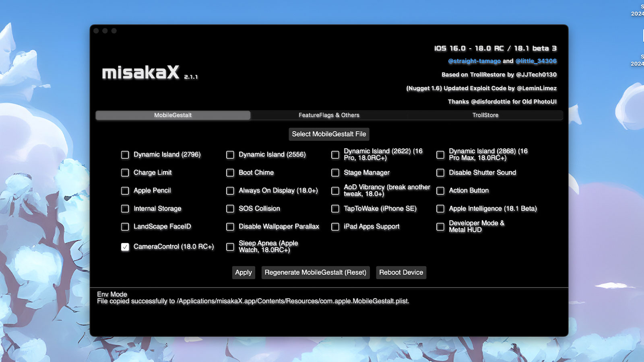Click the Nugget 1.6 Updated Exploit Code line
This screenshot has width=644, height=362.
point(481,88)
